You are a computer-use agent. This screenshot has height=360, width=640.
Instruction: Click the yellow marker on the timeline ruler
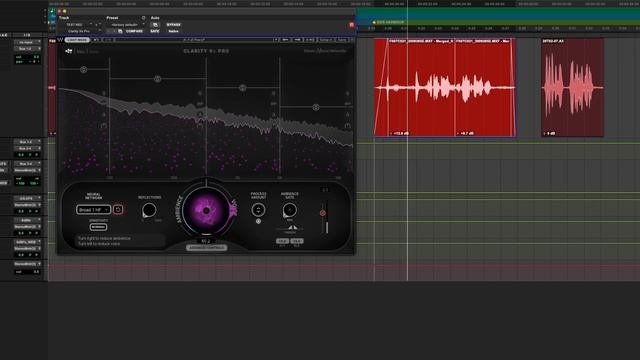click(x=374, y=22)
